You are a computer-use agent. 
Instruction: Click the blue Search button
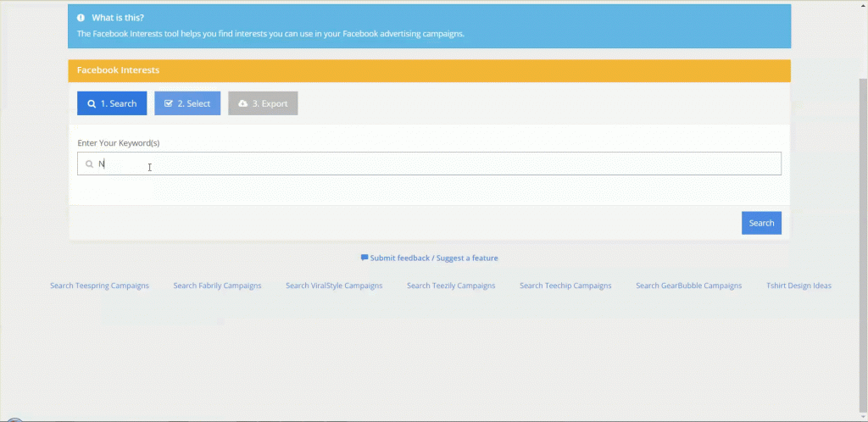pyautogui.click(x=762, y=223)
